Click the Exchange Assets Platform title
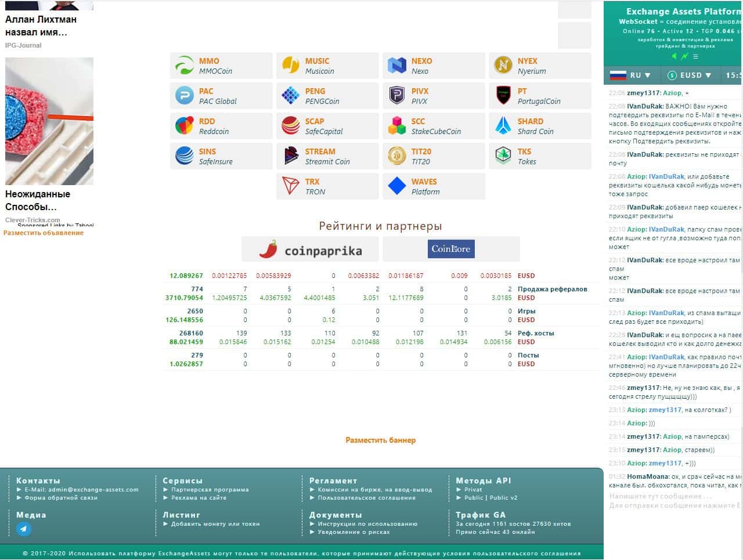The height and width of the screenshot is (560, 743). pyautogui.click(x=684, y=11)
